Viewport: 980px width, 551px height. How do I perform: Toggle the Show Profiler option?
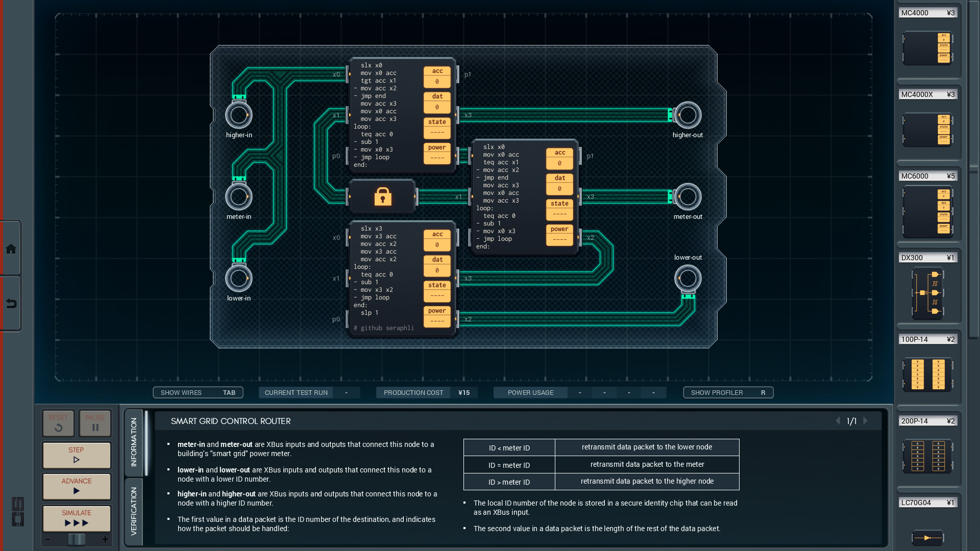click(728, 392)
